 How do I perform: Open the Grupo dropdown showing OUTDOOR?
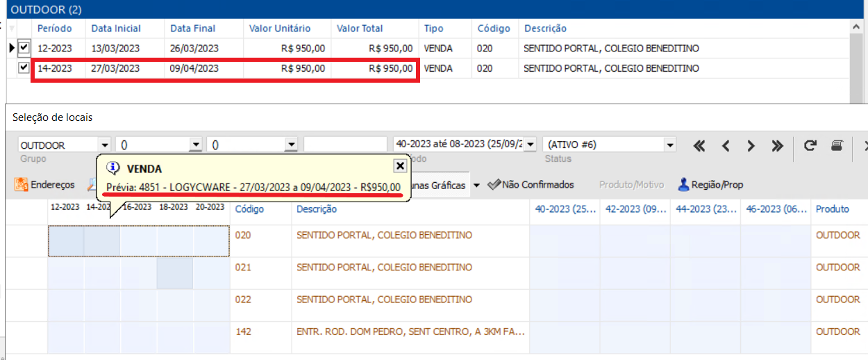tap(104, 145)
